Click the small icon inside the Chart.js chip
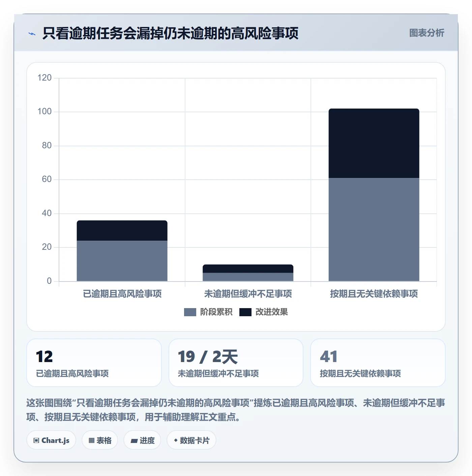Viewport: 472px width, 476px height. pyautogui.click(x=36, y=441)
